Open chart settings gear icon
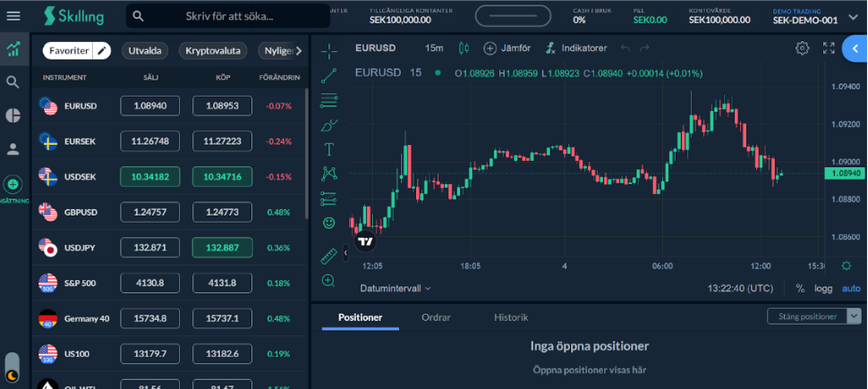Image resolution: width=868 pixels, height=389 pixels. click(802, 48)
